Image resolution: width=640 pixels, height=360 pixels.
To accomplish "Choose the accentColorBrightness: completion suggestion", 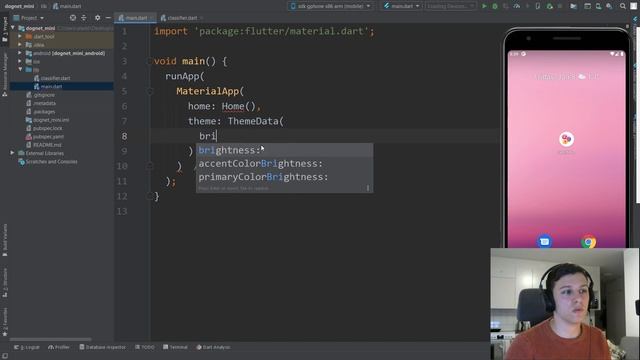I will pyautogui.click(x=284, y=164).
